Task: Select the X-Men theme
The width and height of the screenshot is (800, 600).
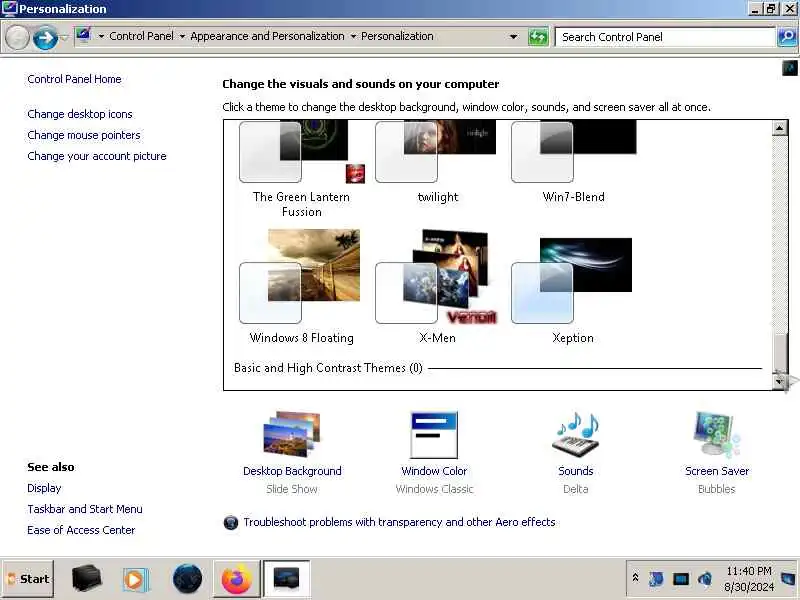Action: [437, 287]
